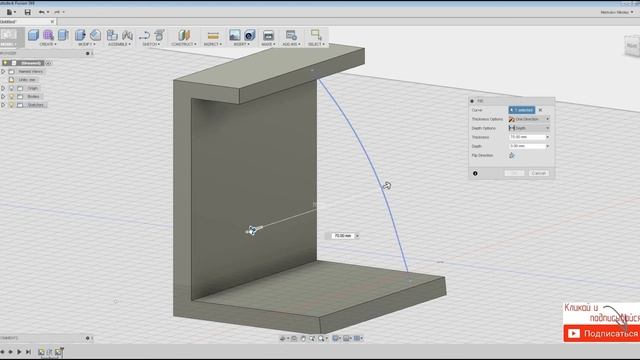Toggle visibility bulb of Bodies folder
Image resolution: width=640 pixels, height=360 pixels.
[11, 97]
